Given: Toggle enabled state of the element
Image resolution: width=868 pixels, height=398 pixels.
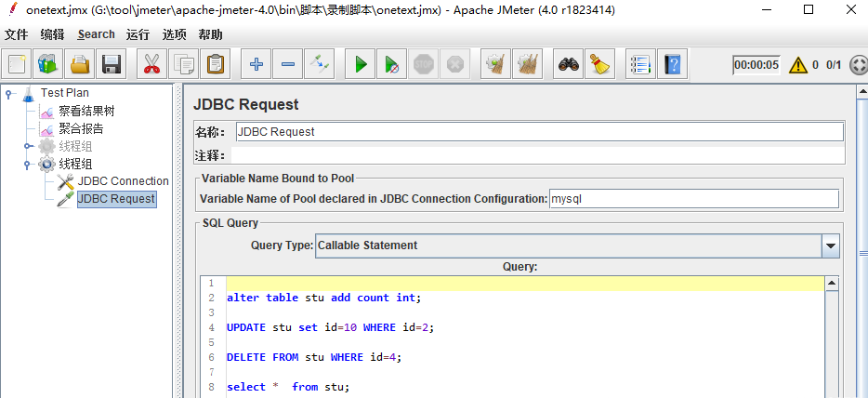Looking at the screenshot, I should (x=320, y=64).
